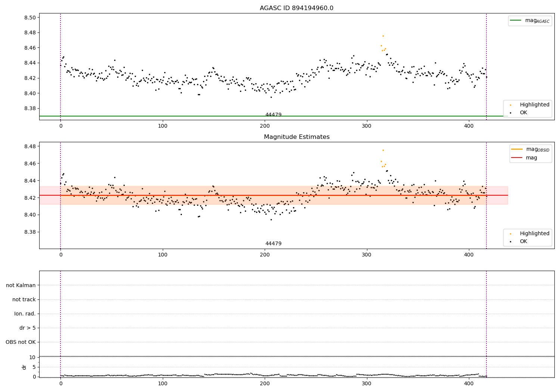Click the '10' tick on the dr axis
Screen dimensions: 560x392
[32, 358]
